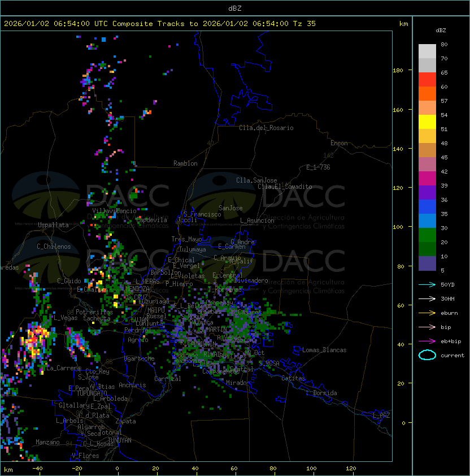The height and width of the screenshot is (476, 470).
Task: Click the E_1-736 map label
Action: click(x=318, y=167)
